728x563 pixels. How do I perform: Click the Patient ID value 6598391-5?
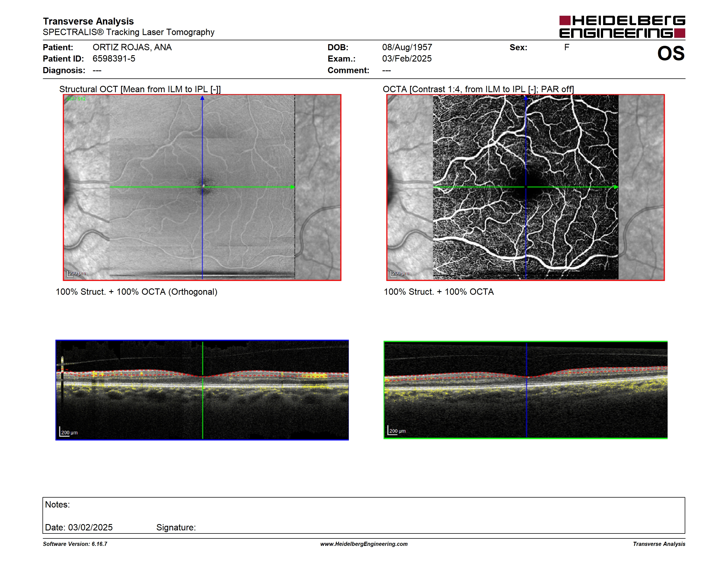(114, 59)
